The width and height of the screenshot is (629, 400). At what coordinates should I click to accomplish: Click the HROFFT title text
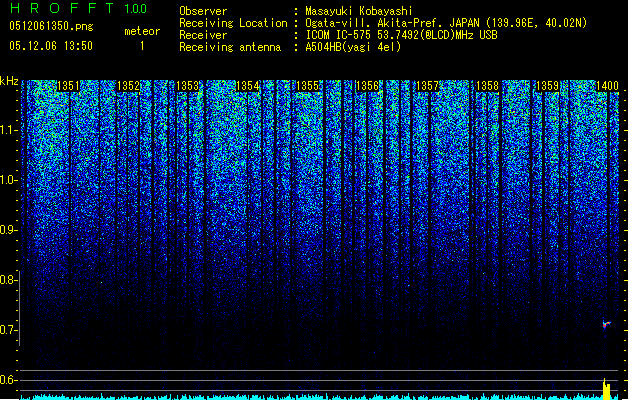[x=62, y=8]
